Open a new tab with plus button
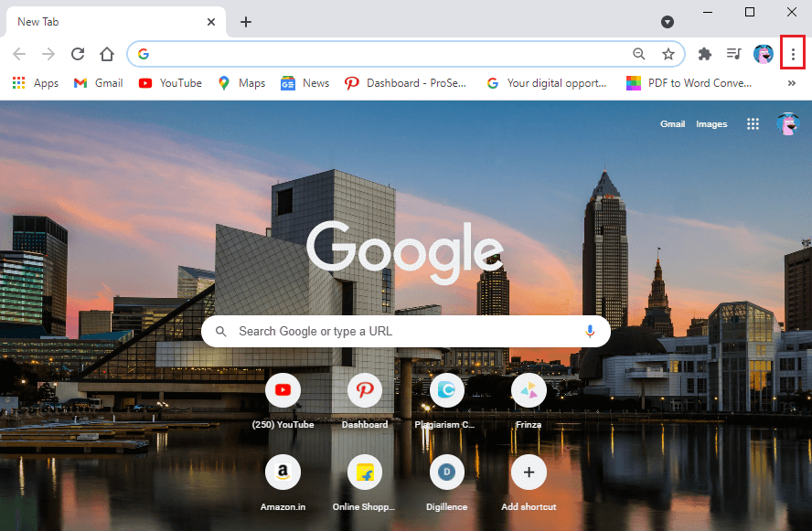812x531 pixels. [x=246, y=22]
